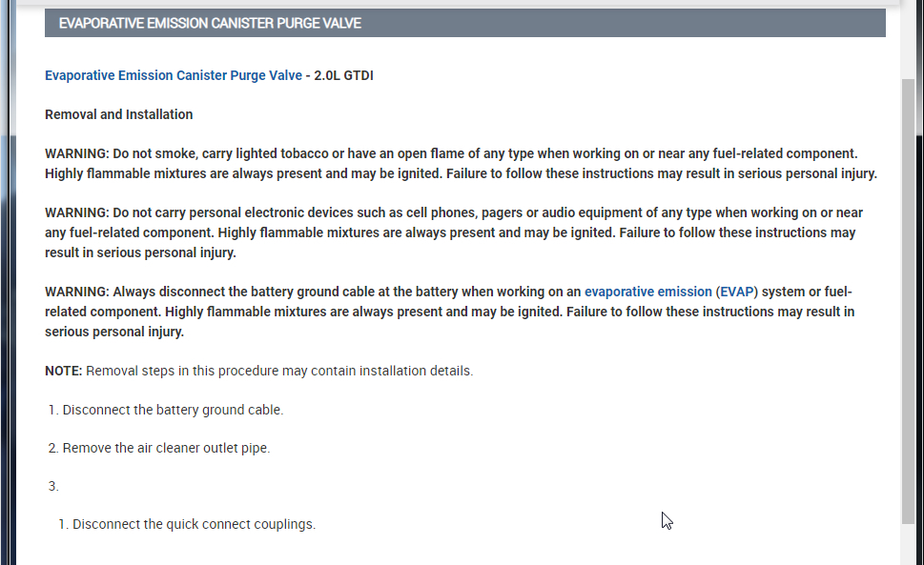This screenshot has height=565, width=924.
Task: Click the empty step number 3
Action: click(53, 486)
